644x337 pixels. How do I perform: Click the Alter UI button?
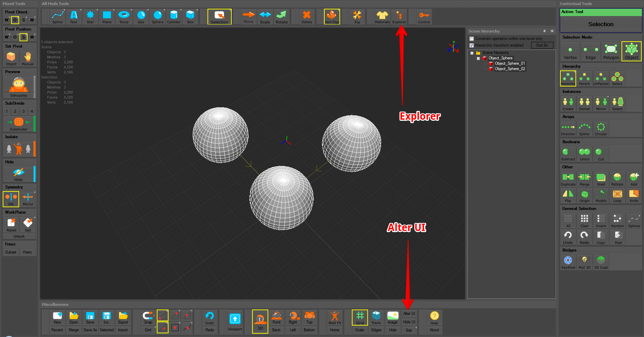(409, 314)
